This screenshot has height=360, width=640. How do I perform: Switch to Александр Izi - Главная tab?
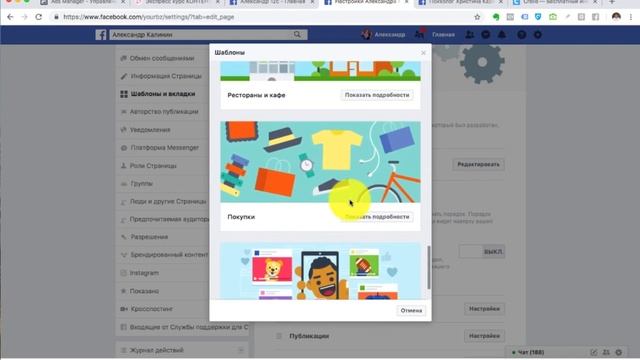(x=272, y=2)
